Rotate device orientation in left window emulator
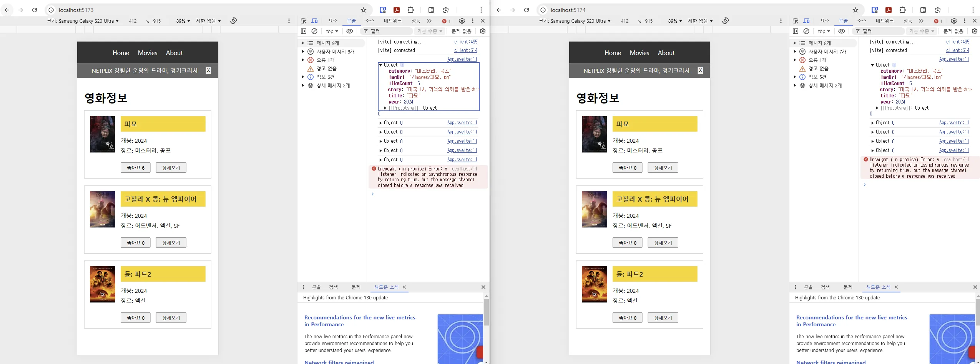Screen dimensions: 980x364 pyautogui.click(x=234, y=21)
